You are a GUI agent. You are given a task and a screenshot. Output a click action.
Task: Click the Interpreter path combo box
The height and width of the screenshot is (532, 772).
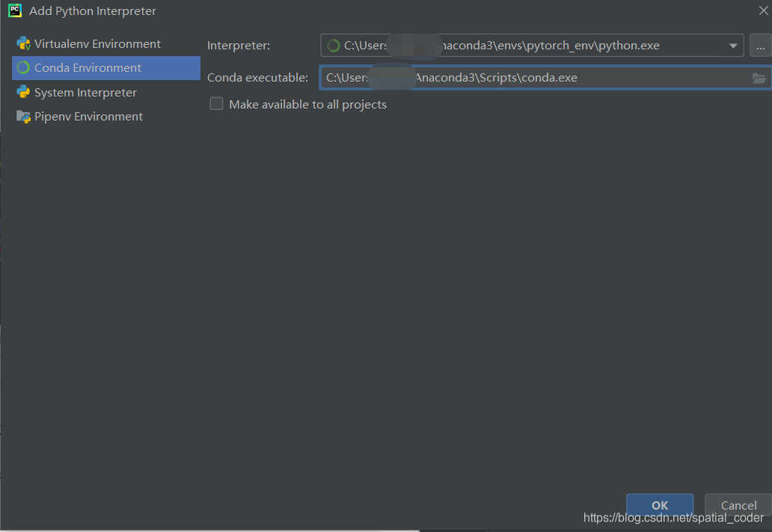click(532, 46)
